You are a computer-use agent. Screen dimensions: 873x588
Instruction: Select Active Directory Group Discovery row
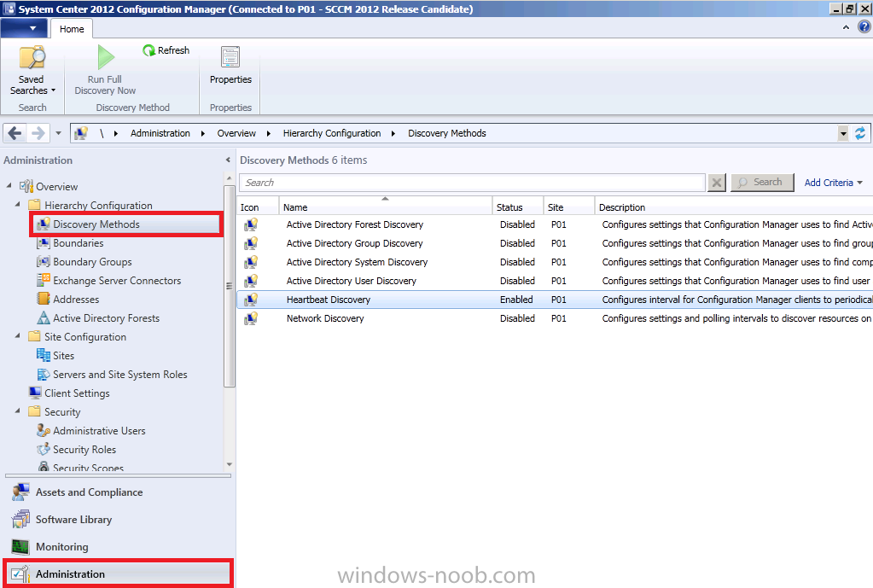555,243
